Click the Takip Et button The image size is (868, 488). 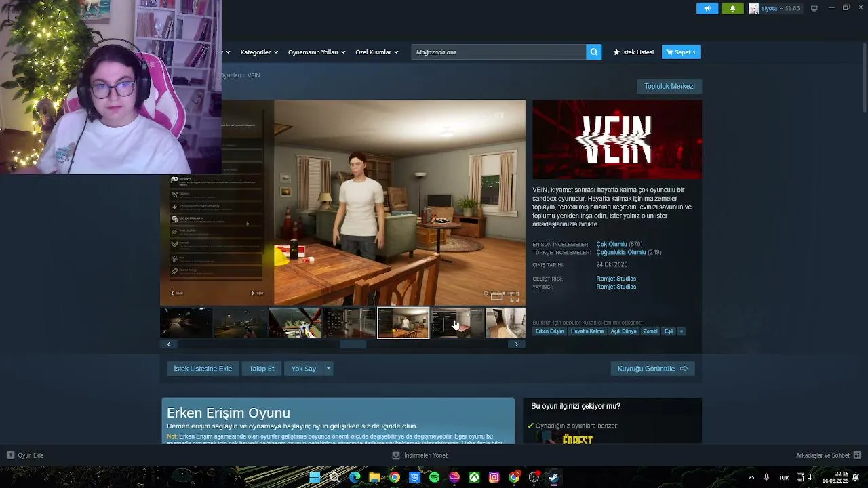pyautogui.click(x=262, y=369)
